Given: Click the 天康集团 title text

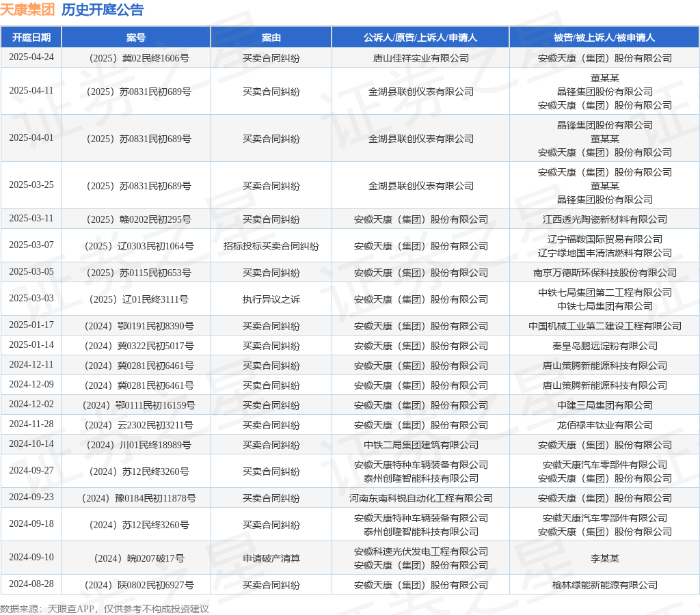Looking at the screenshot, I should (x=27, y=10).
